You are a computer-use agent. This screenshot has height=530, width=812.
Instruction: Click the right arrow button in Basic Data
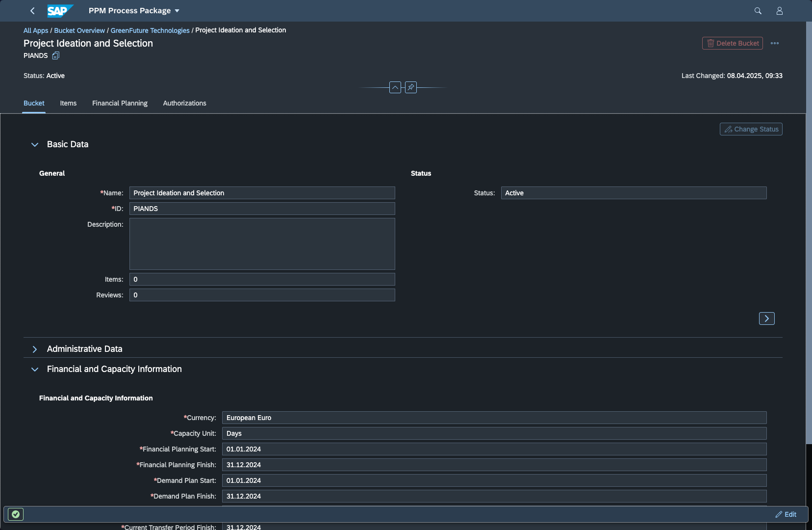point(766,318)
